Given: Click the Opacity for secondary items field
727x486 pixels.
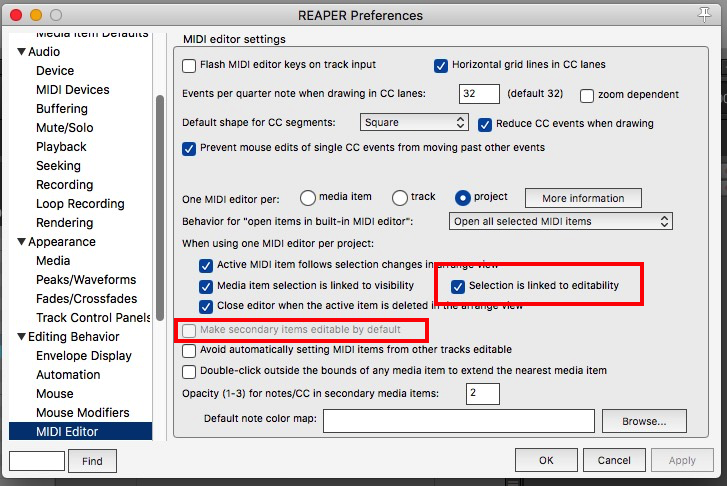Looking at the screenshot, I should tap(483, 394).
